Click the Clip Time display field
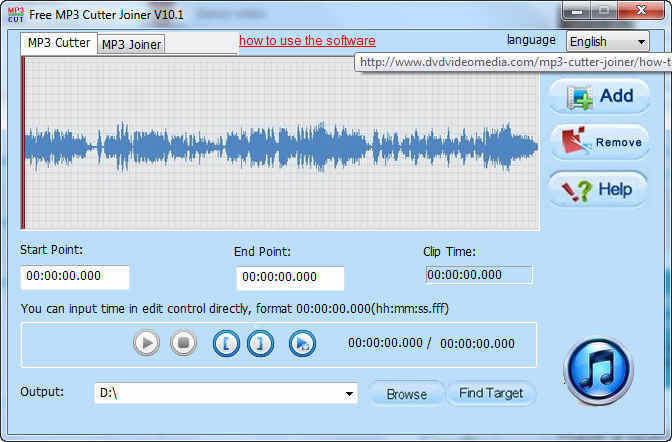This screenshot has width=672, height=442. click(479, 275)
